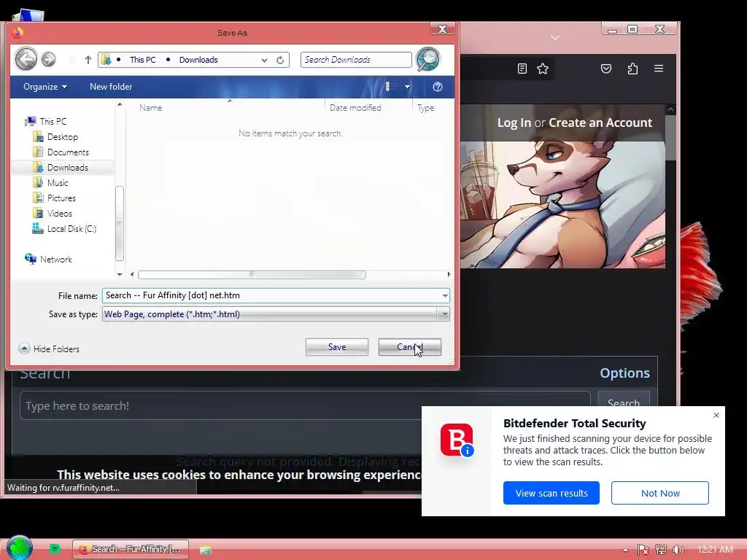This screenshot has width=747, height=560.
Task: Click the clock showing 12:21 AM
Action: coord(715,550)
